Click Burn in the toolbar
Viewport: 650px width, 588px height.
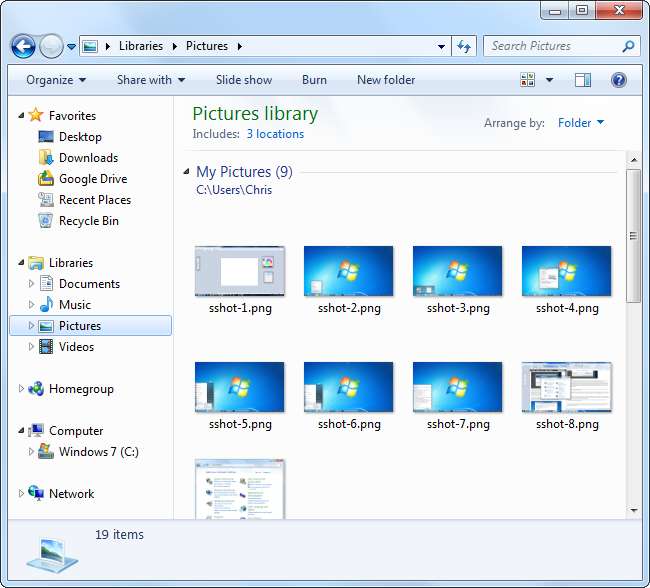(x=314, y=80)
